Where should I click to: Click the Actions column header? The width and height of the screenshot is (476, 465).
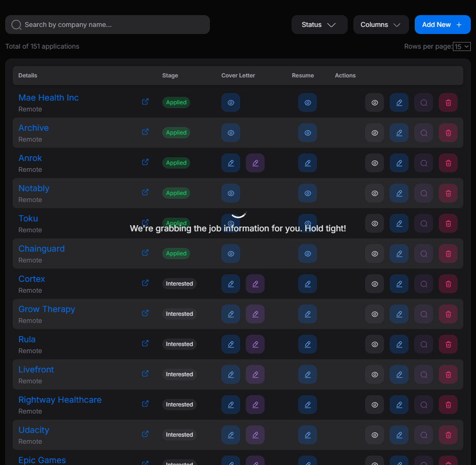345,76
